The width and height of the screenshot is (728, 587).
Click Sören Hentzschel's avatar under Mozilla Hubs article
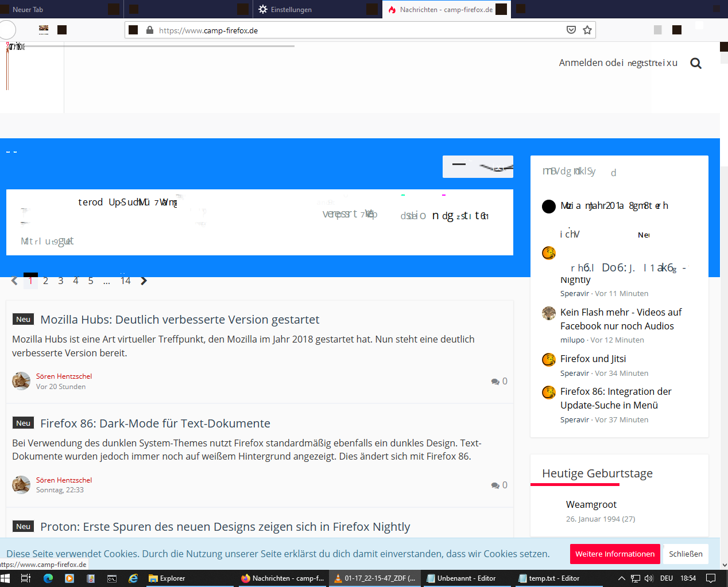click(21, 381)
